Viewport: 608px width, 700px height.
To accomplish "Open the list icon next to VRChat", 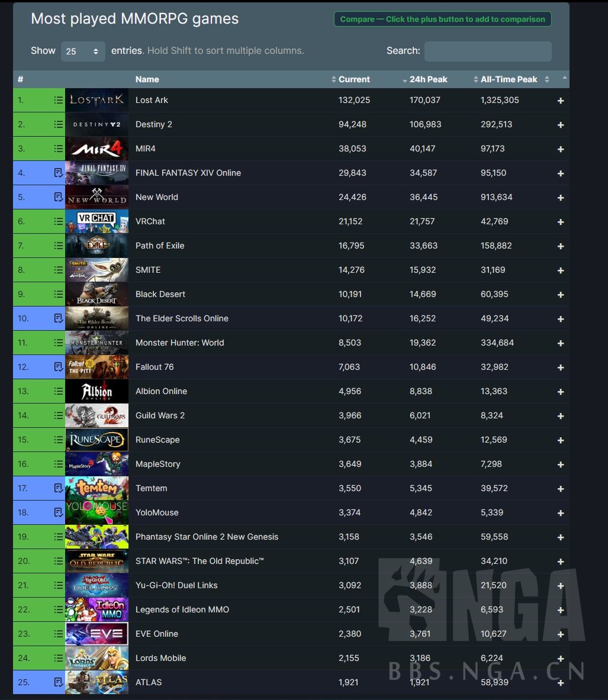I will [x=58, y=221].
